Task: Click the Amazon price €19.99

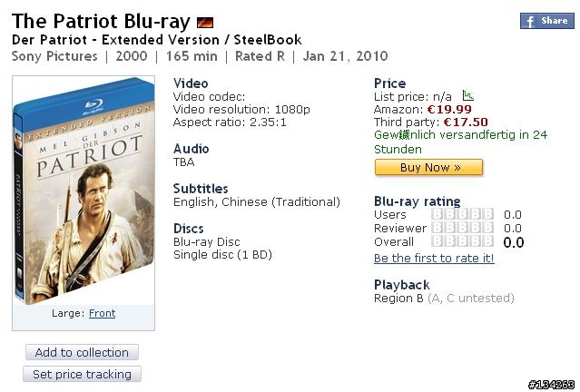Action: click(449, 110)
